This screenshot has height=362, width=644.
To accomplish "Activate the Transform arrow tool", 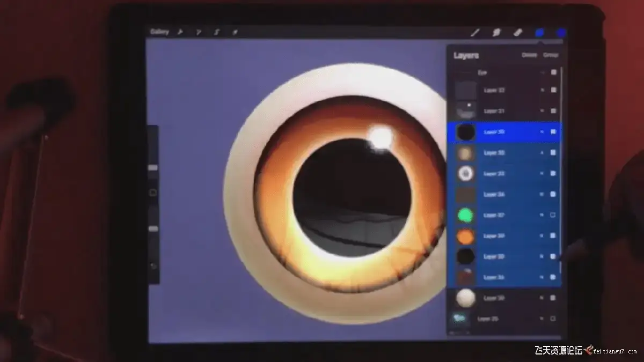I will (x=235, y=32).
